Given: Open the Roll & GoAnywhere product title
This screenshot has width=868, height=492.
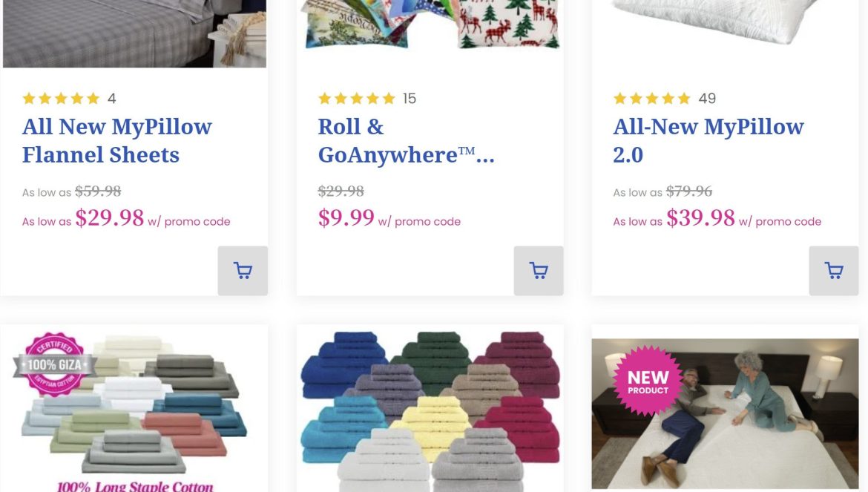Looking at the screenshot, I should (406, 140).
